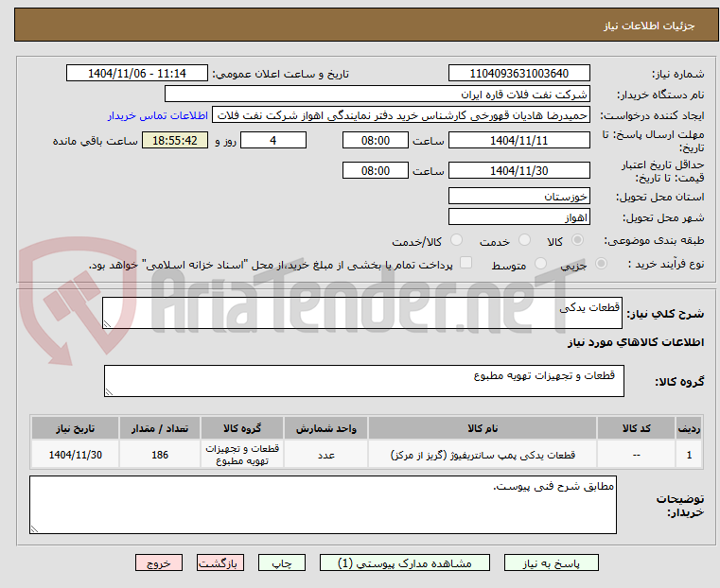Click the جزئیات اطلاعات نیاز header title

point(649,26)
